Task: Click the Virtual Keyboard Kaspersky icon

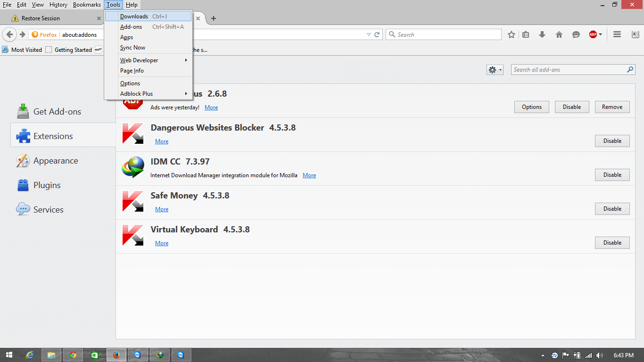Action: tap(133, 235)
